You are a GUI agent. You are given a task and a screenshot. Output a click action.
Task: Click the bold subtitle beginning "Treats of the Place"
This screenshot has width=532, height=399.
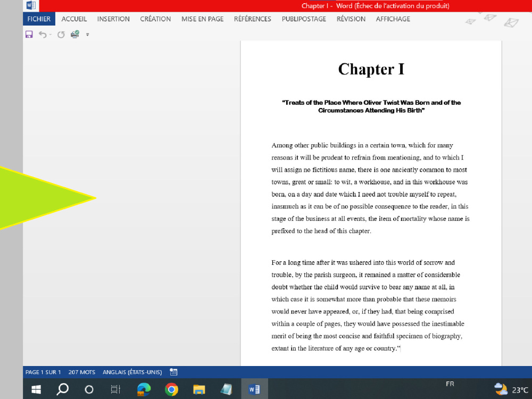[371, 106]
